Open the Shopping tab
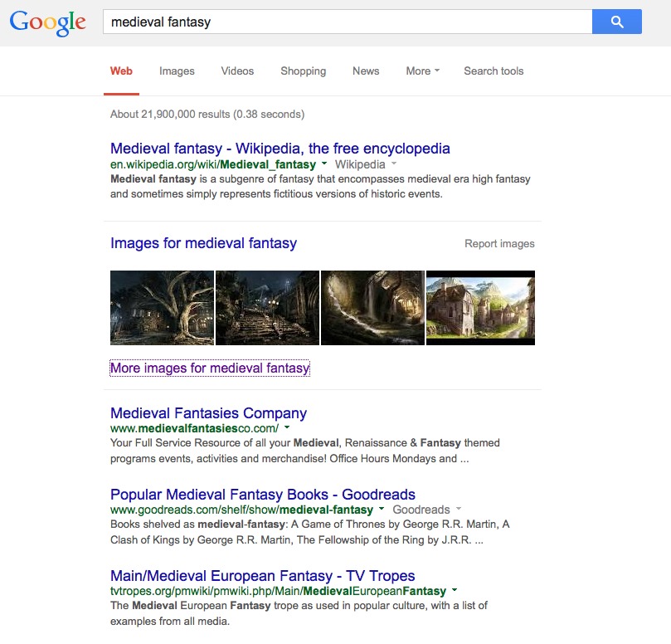This screenshot has height=644, width=671. tap(303, 71)
